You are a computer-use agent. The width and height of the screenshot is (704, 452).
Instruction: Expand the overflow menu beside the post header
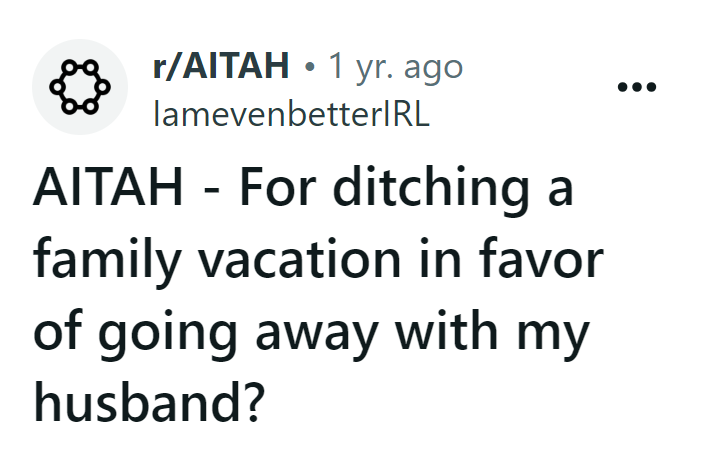[636, 87]
